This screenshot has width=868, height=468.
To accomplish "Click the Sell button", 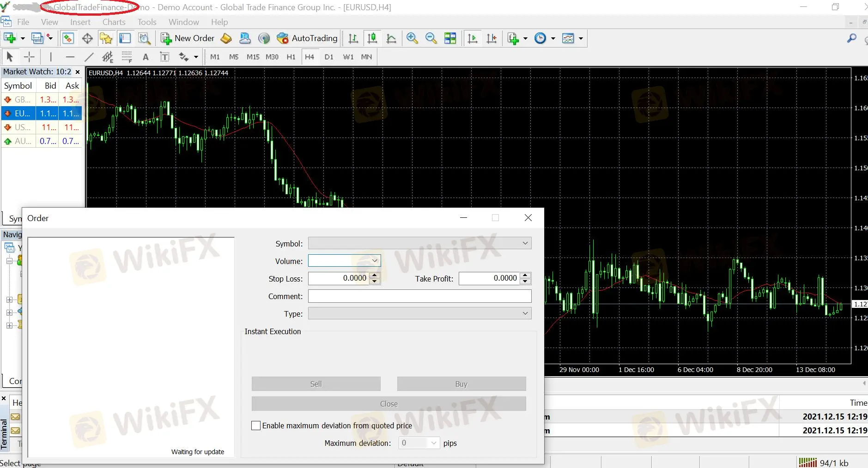I will tap(316, 384).
